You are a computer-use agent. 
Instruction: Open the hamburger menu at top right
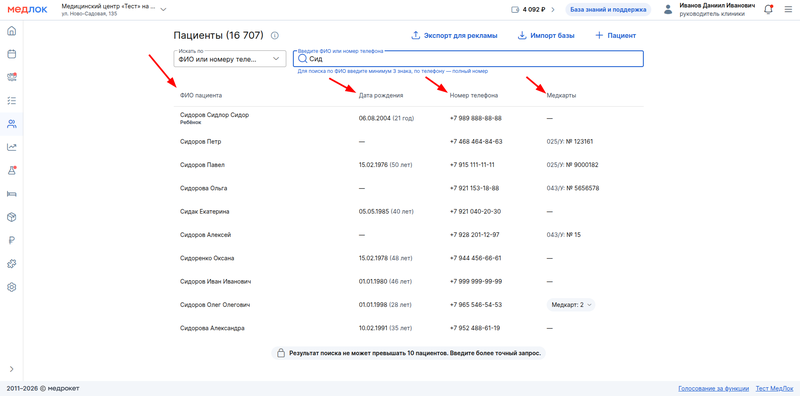point(788,9)
